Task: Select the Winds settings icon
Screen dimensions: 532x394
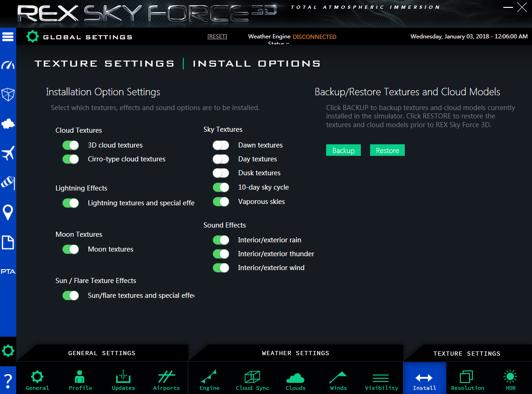Action: coord(338,380)
